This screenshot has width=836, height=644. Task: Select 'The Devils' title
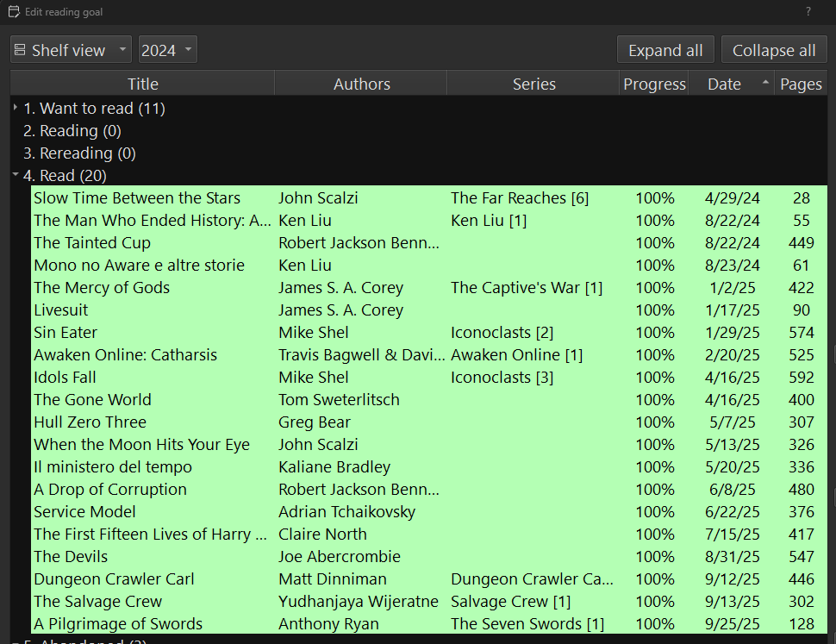71,556
